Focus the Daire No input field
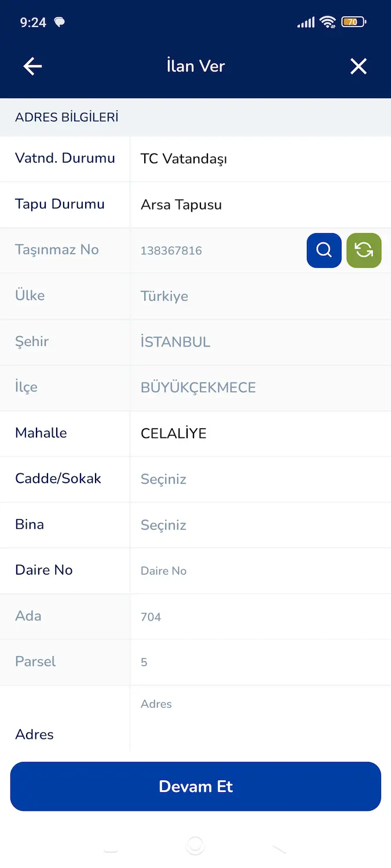391x868 pixels. click(260, 571)
